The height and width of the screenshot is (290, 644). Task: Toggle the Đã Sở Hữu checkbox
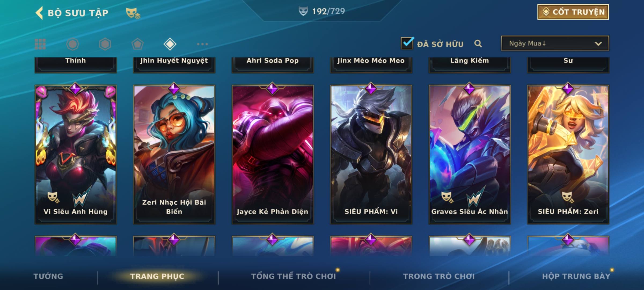click(x=407, y=43)
